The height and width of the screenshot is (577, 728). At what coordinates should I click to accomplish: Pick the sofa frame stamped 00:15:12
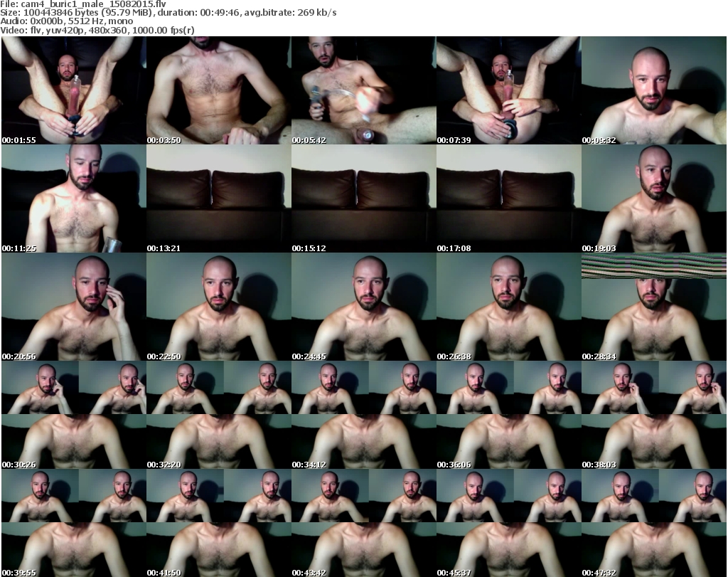point(363,198)
